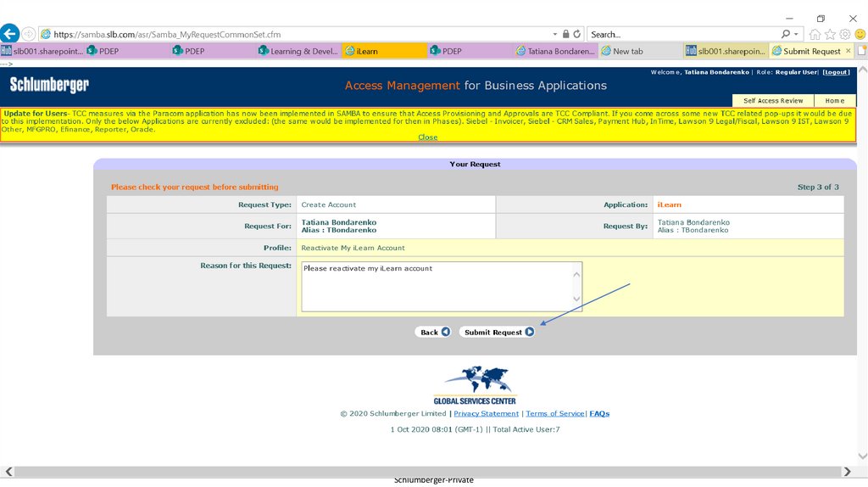This screenshot has width=868, height=487.
Task: Close the Submit Request tab
Action: point(848,50)
